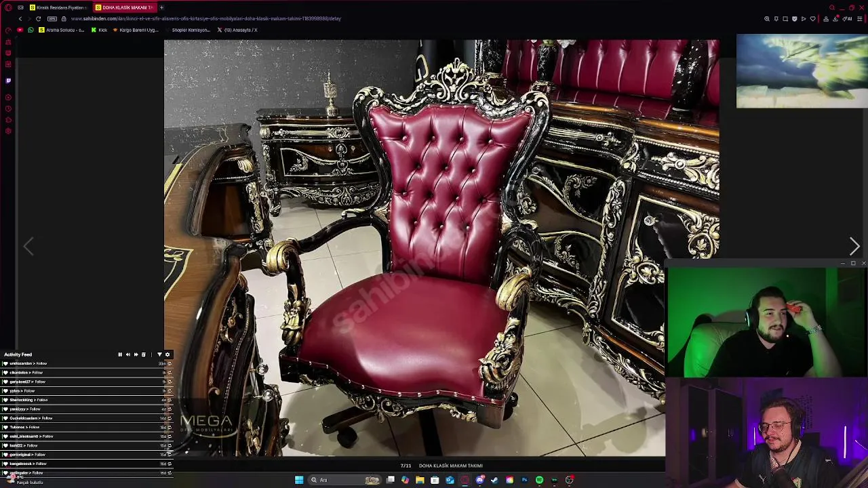Go to the next gallery photo arrow

[854, 246]
